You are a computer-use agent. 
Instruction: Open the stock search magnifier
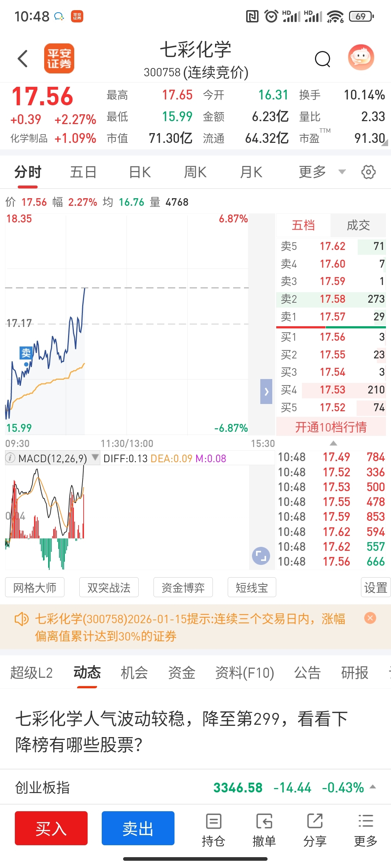click(x=323, y=59)
